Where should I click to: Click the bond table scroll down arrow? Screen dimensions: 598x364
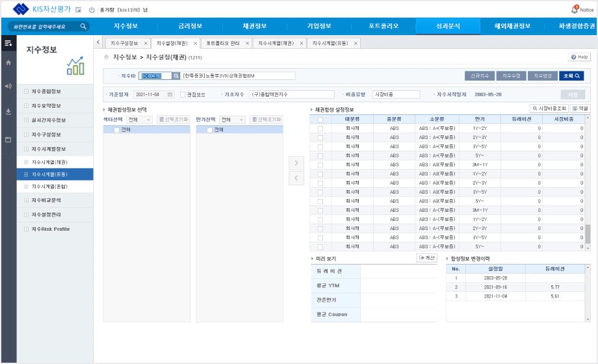(588, 248)
